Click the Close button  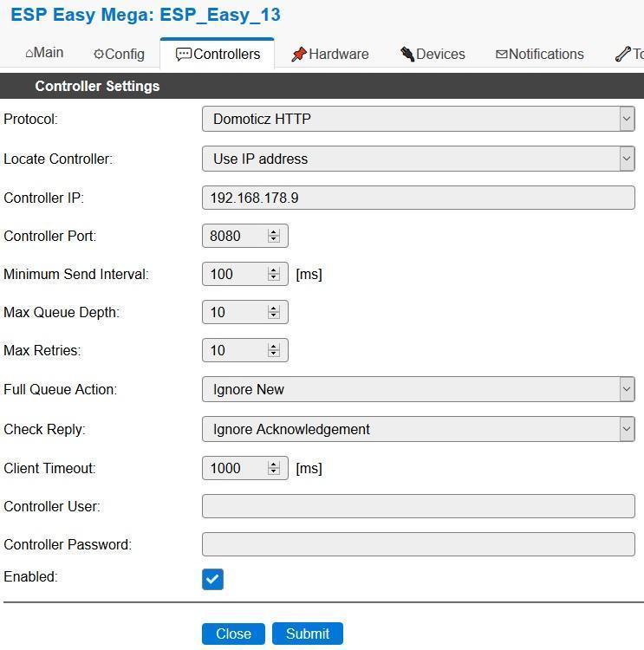(233, 634)
